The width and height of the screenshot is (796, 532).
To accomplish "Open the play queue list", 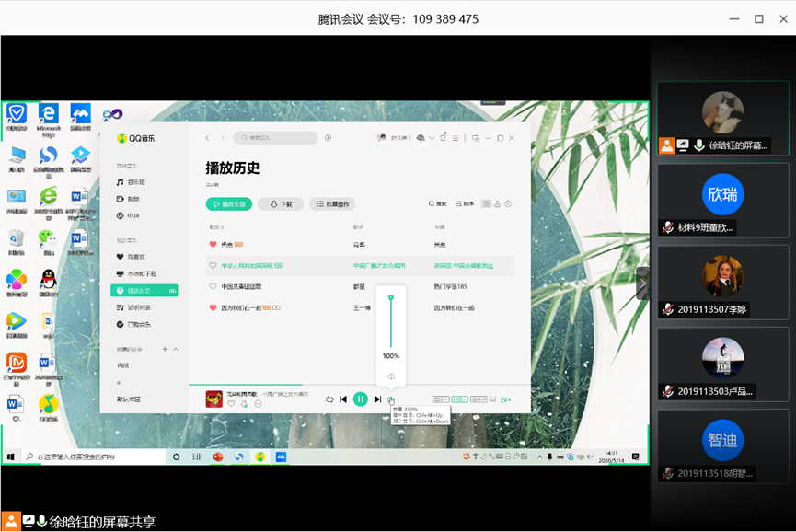I will (505, 399).
